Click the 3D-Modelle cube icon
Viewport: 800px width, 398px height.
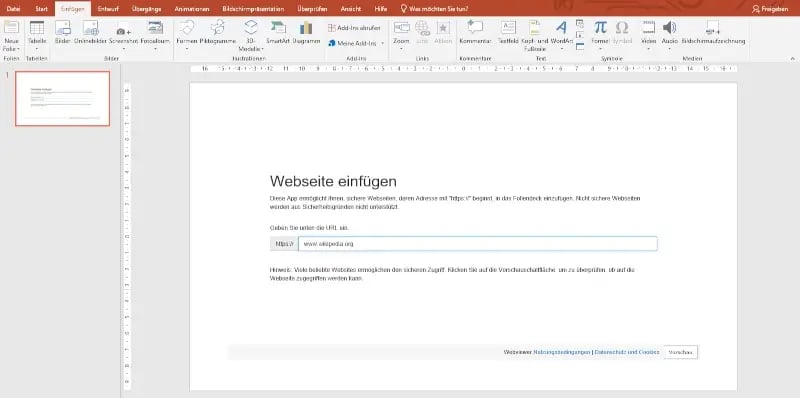click(x=251, y=28)
